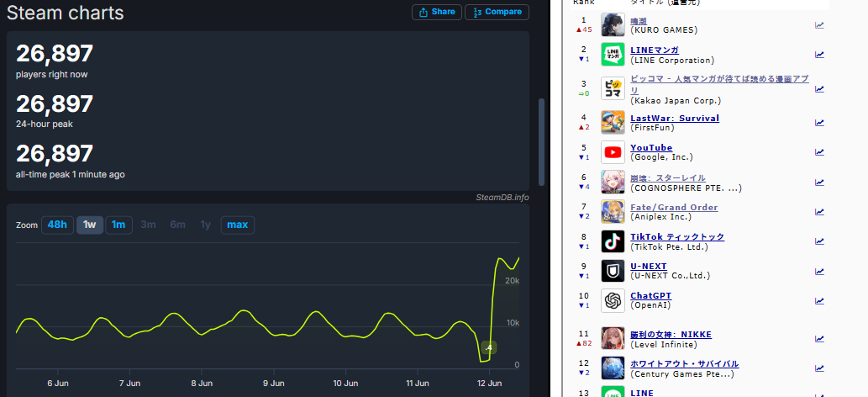The width and height of the screenshot is (868, 397).
Task: Click the Star Rail app icon at rank 6
Action: (x=613, y=182)
